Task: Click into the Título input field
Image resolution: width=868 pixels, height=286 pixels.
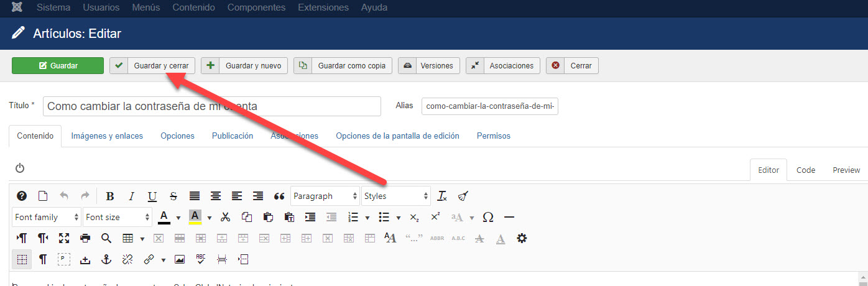Action: click(x=211, y=106)
